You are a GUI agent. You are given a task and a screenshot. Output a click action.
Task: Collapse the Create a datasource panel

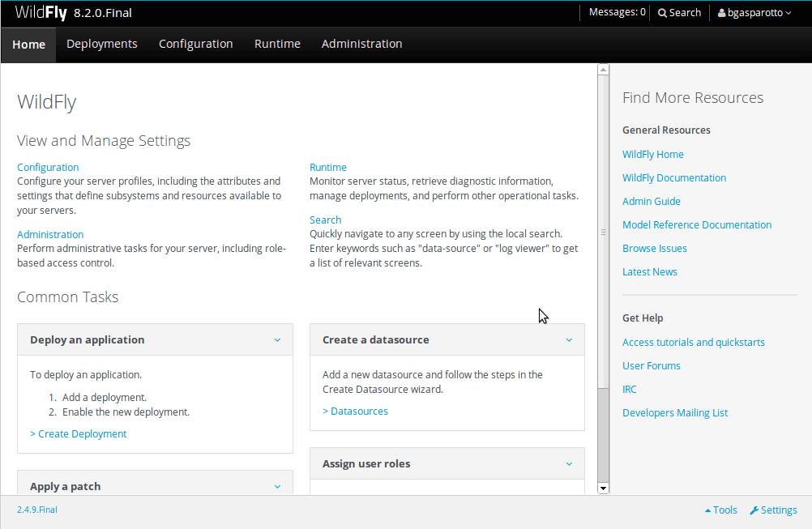click(x=569, y=340)
